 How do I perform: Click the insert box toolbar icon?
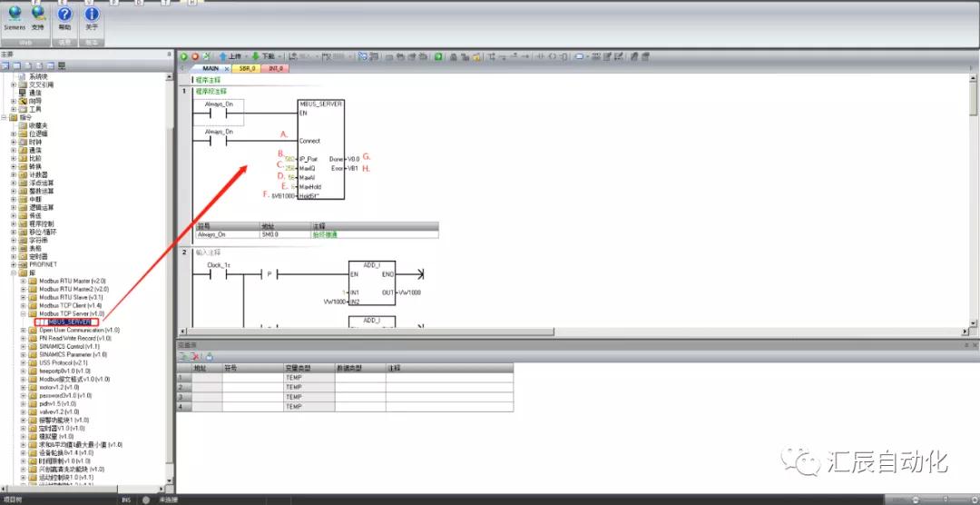click(x=563, y=56)
